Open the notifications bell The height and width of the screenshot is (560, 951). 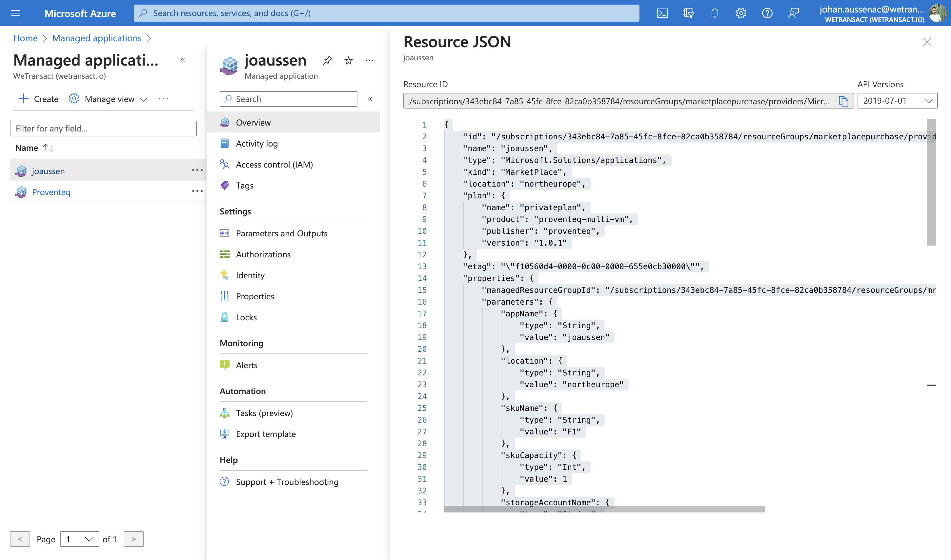point(715,13)
